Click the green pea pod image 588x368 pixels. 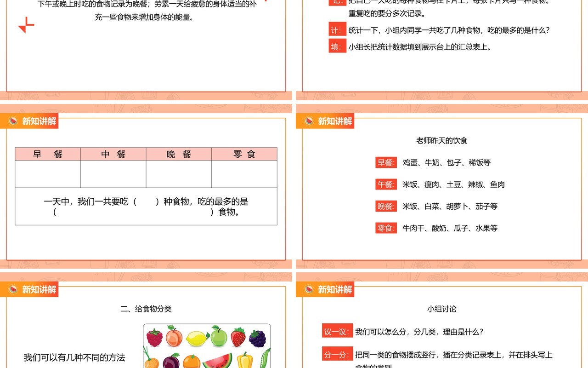pyautogui.click(x=265, y=359)
